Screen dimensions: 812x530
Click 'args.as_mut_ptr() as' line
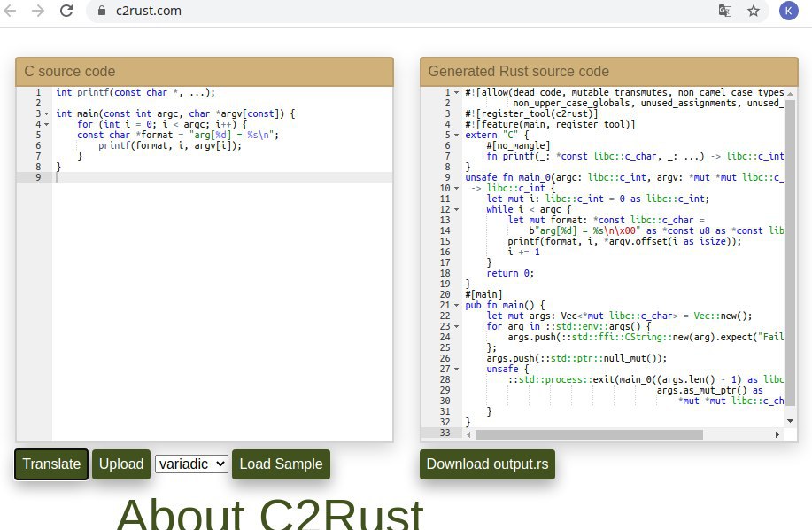click(709, 390)
